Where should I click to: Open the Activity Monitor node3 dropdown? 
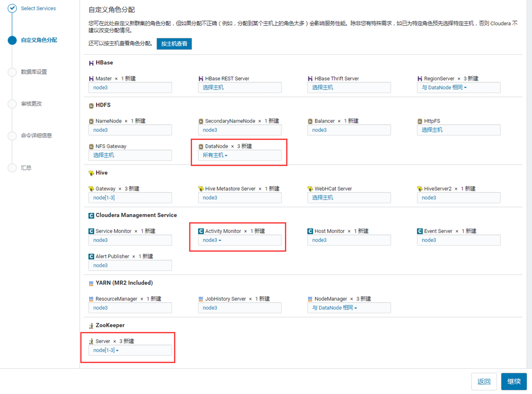(x=240, y=240)
